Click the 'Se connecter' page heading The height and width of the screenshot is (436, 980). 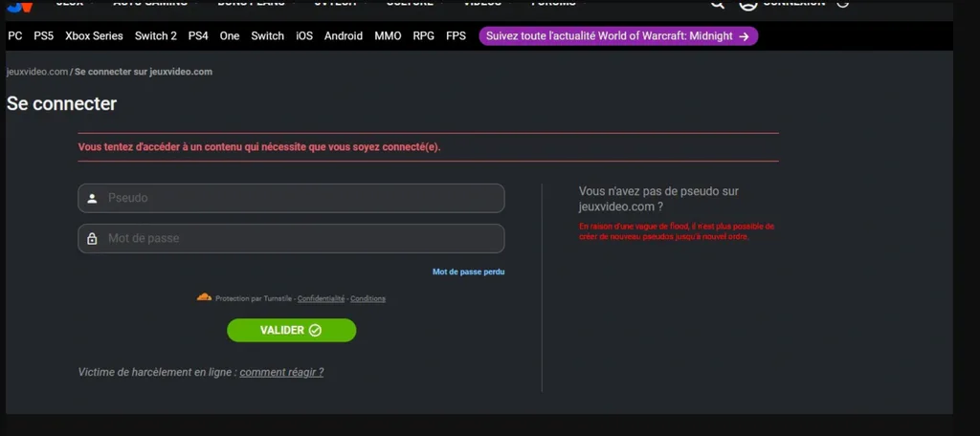pyautogui.click(x=62, y=103)
